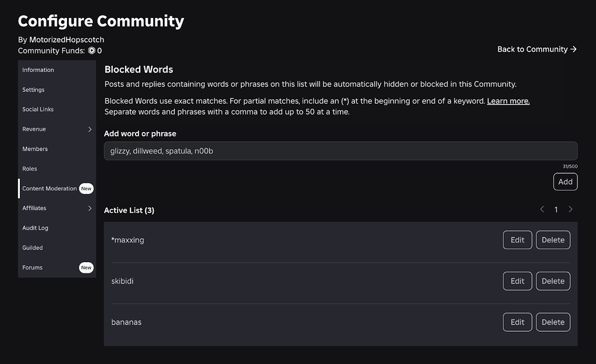Screen dimensions: 596x364
Task: Switch to the Audit Log section
Action: point(35,228)
